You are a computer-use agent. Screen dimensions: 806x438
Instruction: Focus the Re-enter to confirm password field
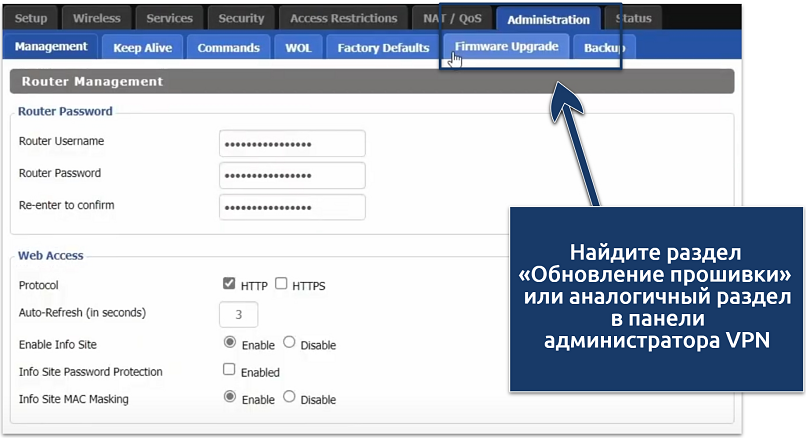click(292, 207)
